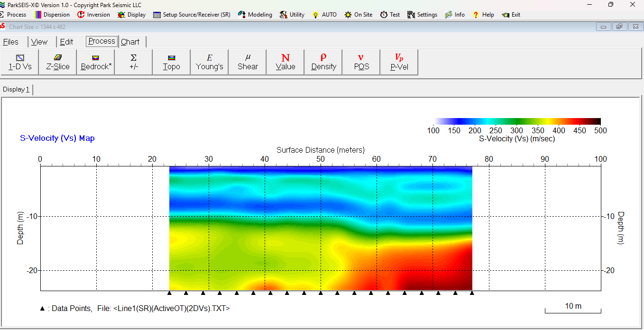Open the Topo tool

pos(171,62)
